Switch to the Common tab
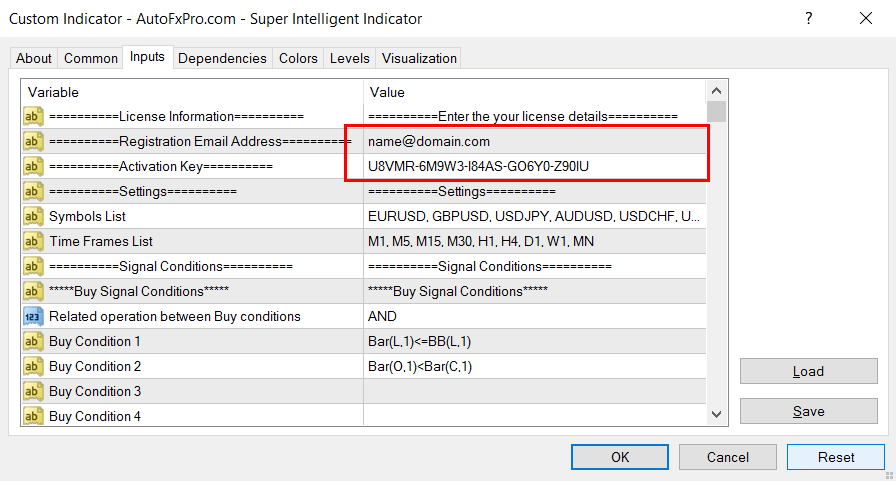 [90, 58]
